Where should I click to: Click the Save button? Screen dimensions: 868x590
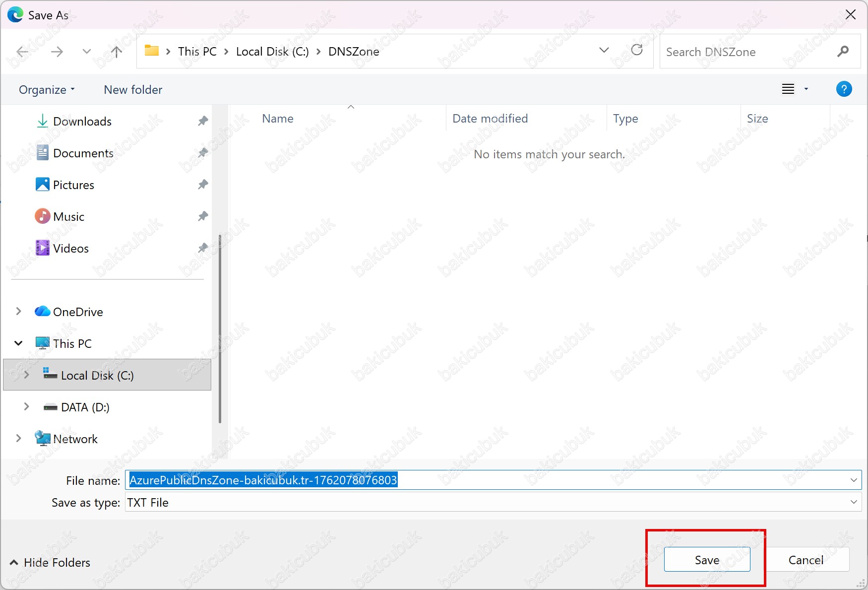pyautogui.click(x=707, y=560)
